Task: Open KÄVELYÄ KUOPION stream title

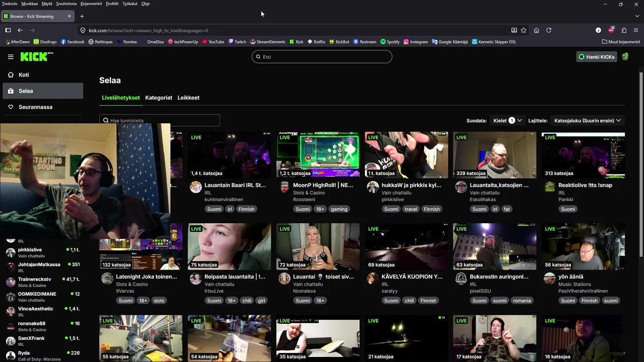Action: click(412, 277)
